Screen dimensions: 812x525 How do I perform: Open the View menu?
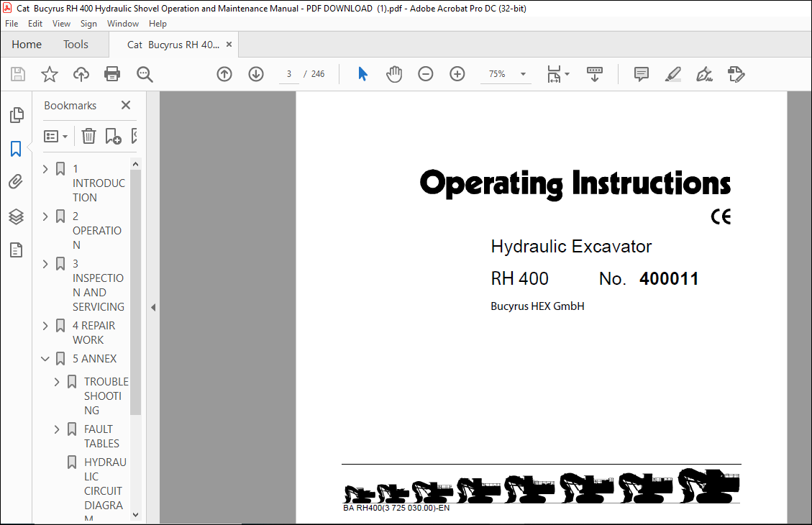[61, 24]
